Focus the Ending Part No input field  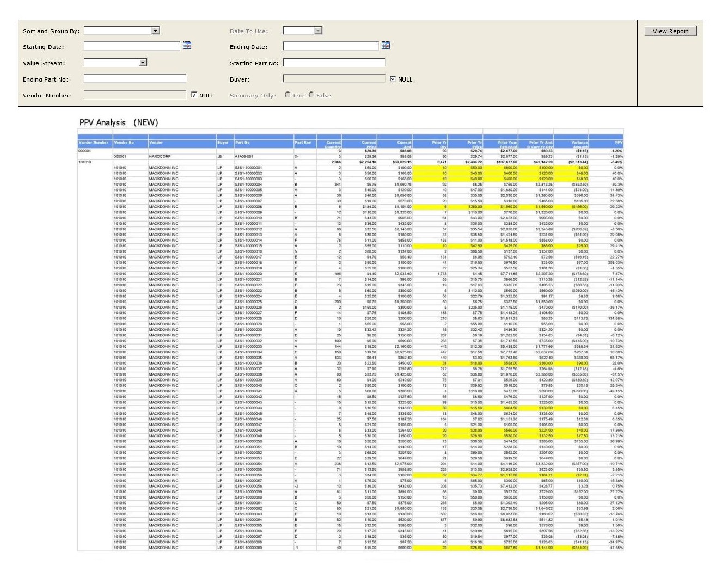134,79
